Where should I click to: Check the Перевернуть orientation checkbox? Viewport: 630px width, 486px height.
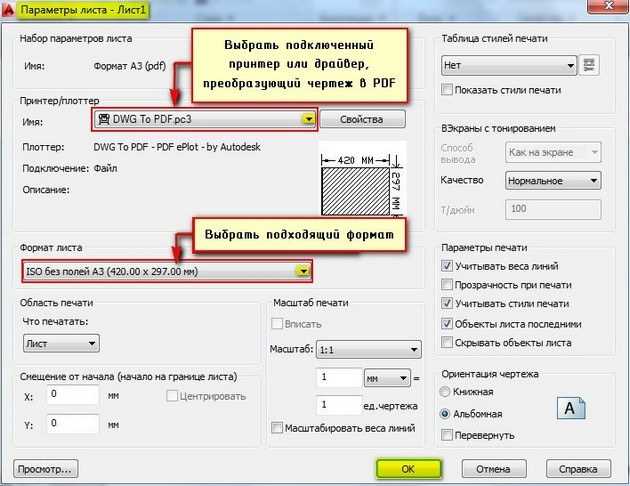point(446,435)
